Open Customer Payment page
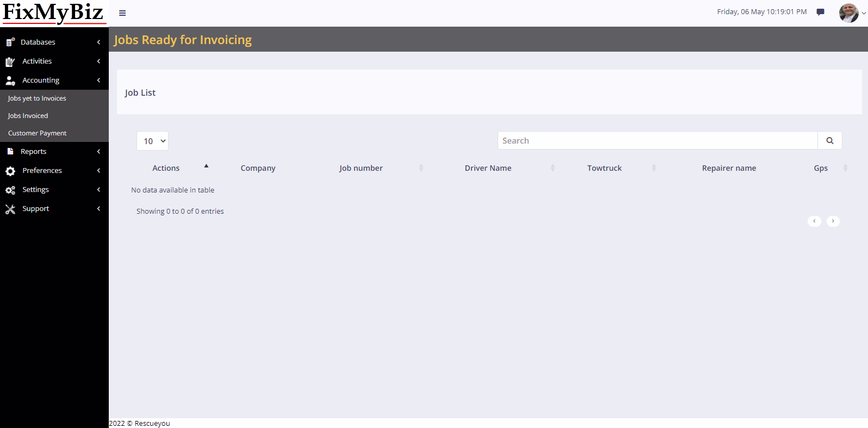 coord(38,133)
